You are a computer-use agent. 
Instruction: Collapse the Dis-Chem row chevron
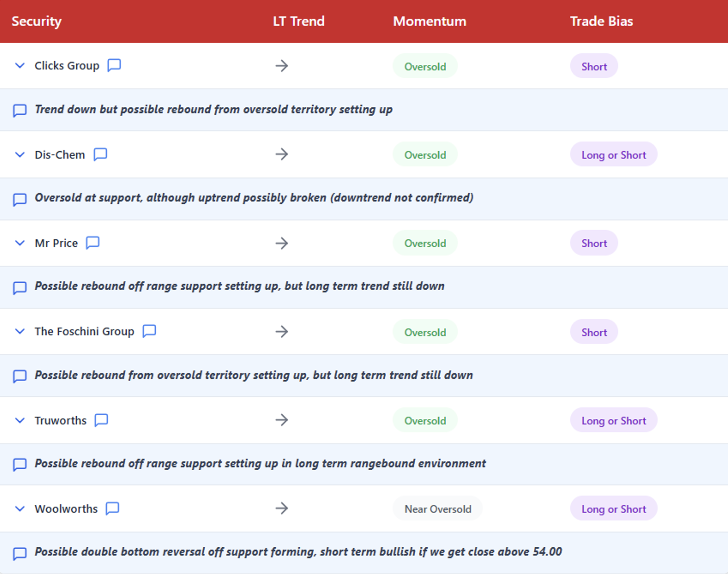tap(20, 155)
